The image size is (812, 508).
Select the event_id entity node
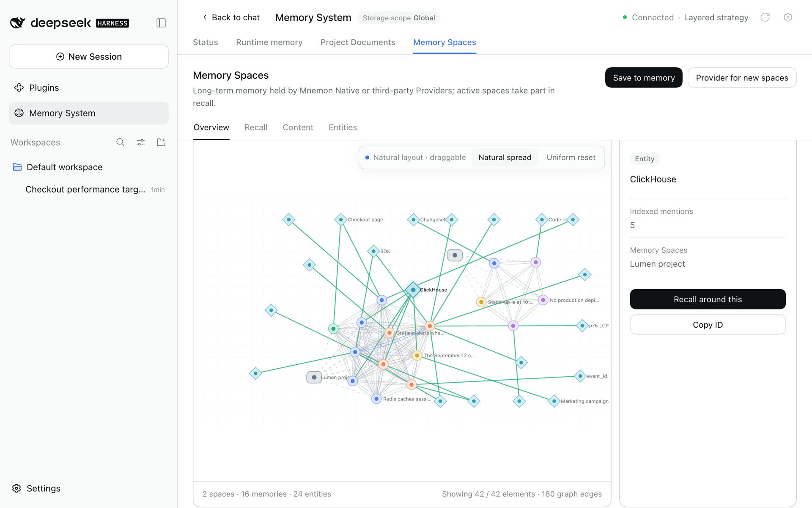[580, 376]
